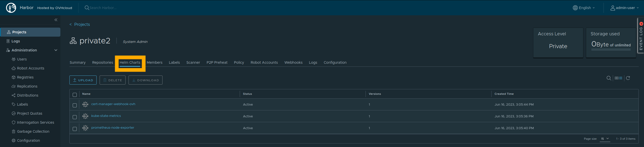Image resolution: width=644 pixels, height=147 pixels.
Task: Click the Harbor logo icon
Action: 11,8
